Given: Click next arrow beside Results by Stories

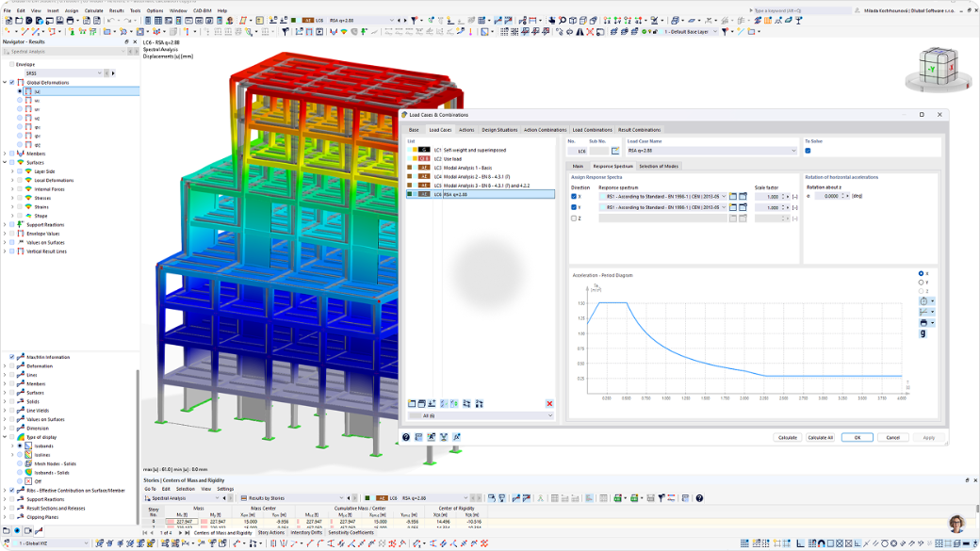Looking at the screenshot, I should 355,498.
